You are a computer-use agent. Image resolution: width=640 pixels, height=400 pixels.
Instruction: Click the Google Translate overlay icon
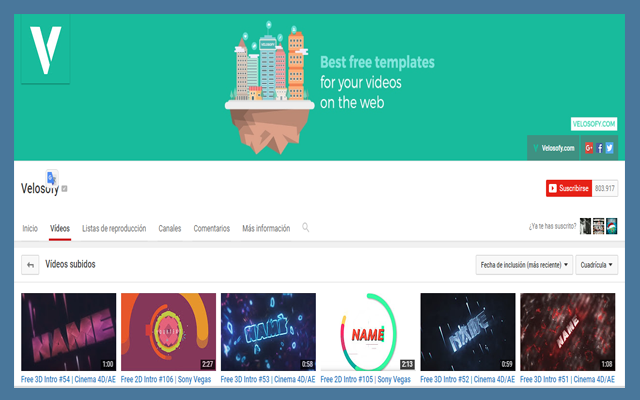click(x=51, y=178)
